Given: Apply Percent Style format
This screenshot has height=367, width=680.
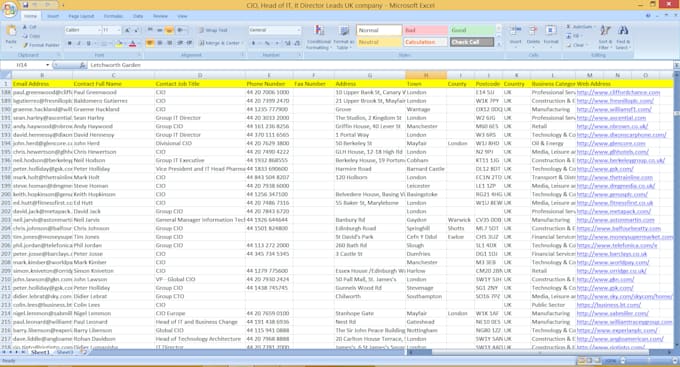Looking at the screenshot, I should (x=267, y=43).
